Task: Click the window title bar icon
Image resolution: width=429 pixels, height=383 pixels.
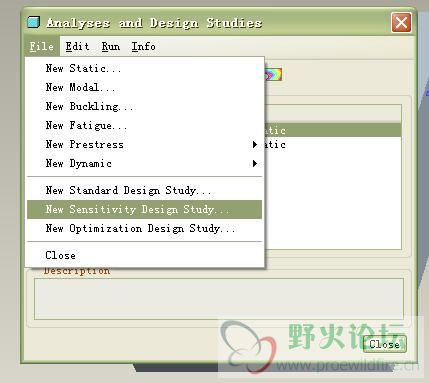Action: pos(33,22)
